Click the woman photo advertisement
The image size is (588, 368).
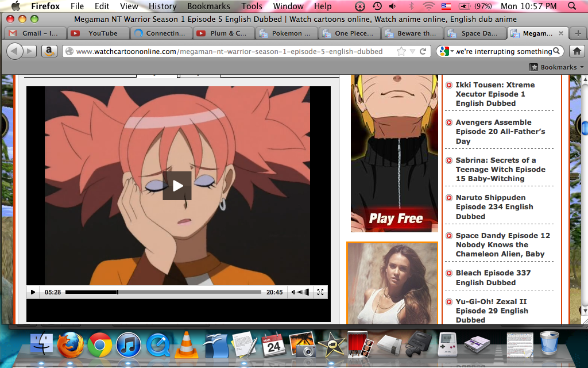(x=392, y=283)
